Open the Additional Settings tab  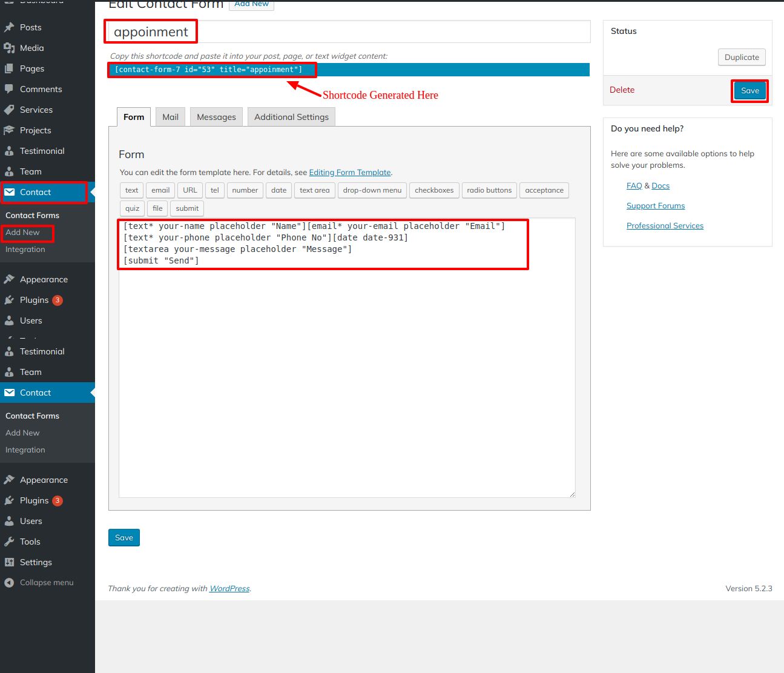coord(291,117)
